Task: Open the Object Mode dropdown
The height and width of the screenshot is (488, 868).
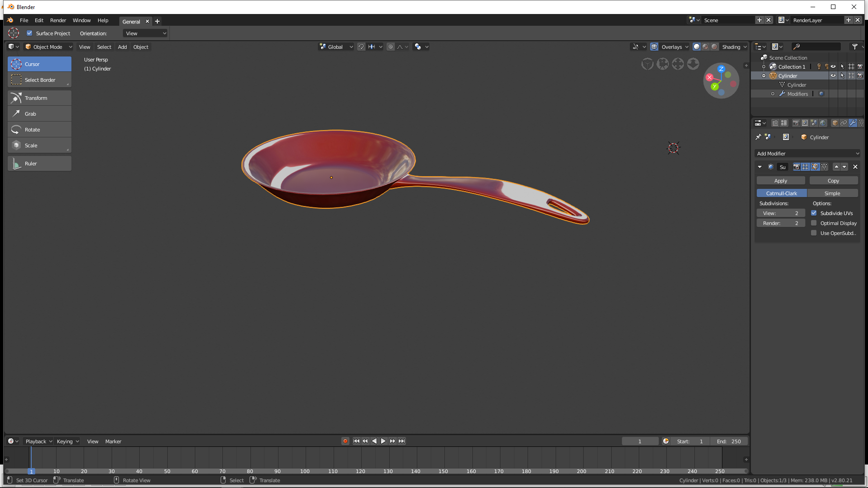Action: coord(48,47)
